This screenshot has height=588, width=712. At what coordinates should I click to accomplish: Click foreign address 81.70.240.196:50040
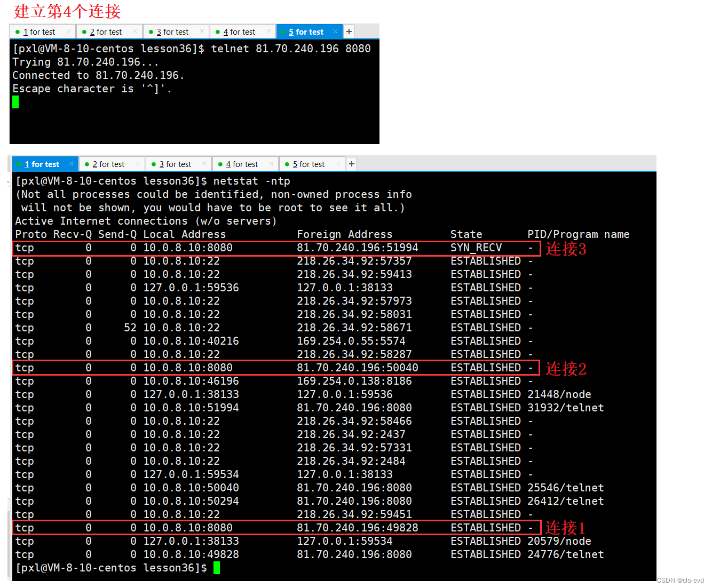click(358, 368)
